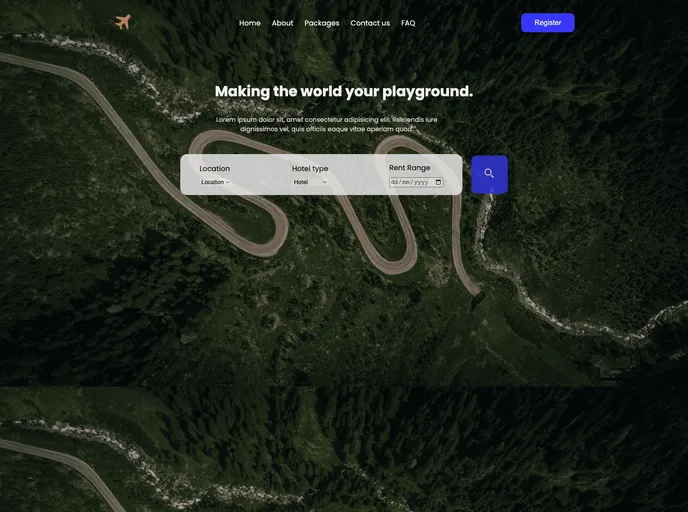Expand the Location dropdown
Image resolution: width=688 pixels, height=512 pixels.
[215, 182]
